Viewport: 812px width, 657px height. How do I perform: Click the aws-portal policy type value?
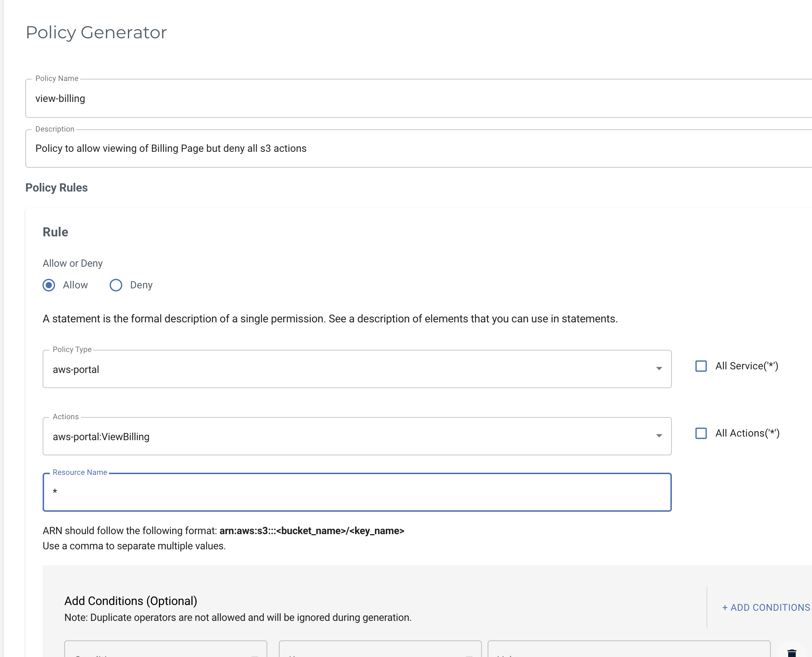[75, 369]
